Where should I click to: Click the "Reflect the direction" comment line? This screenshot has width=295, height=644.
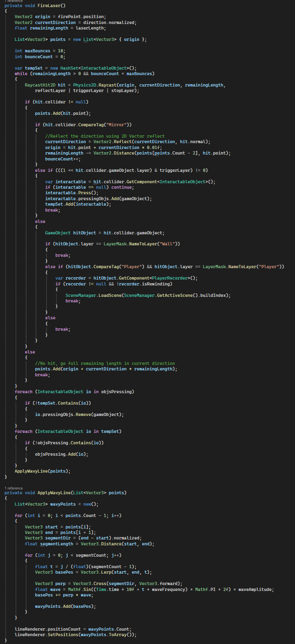click(x=104, y=136)
